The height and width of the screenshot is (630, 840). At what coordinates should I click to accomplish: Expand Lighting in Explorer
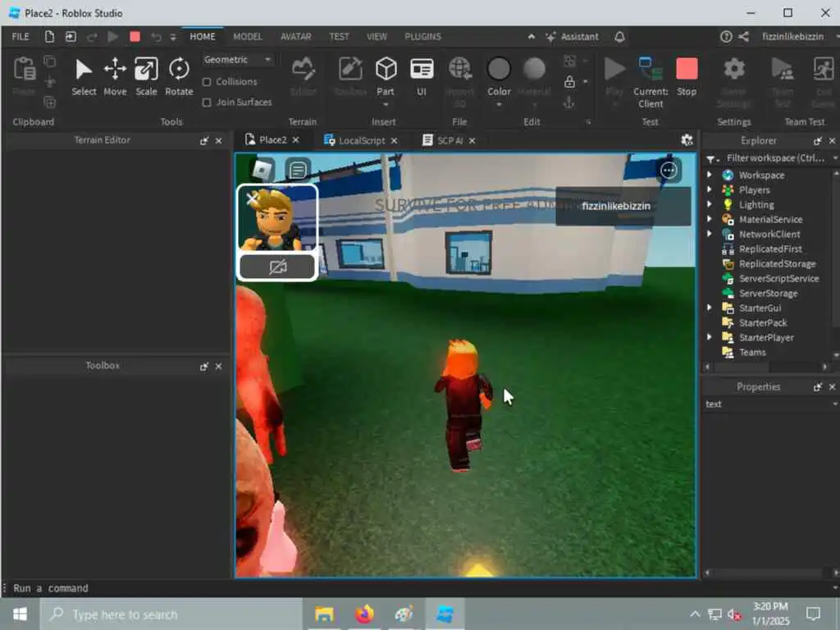(710, 204)
